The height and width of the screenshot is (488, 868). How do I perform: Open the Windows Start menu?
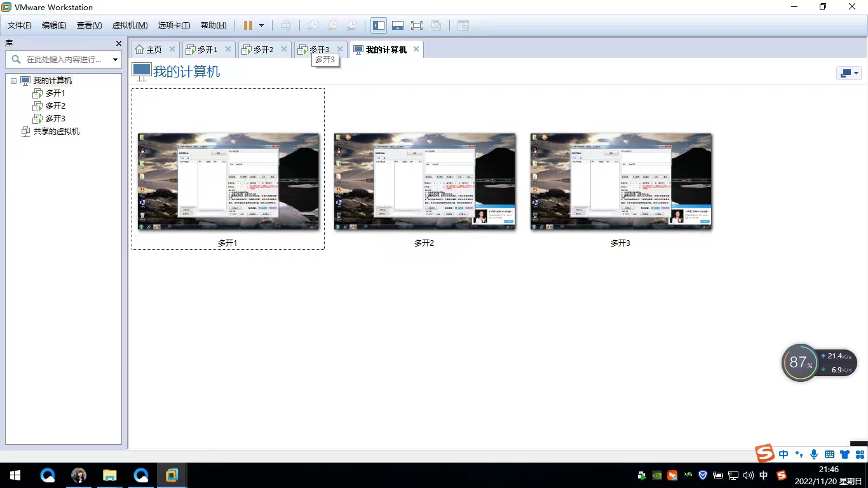point(15,475)
